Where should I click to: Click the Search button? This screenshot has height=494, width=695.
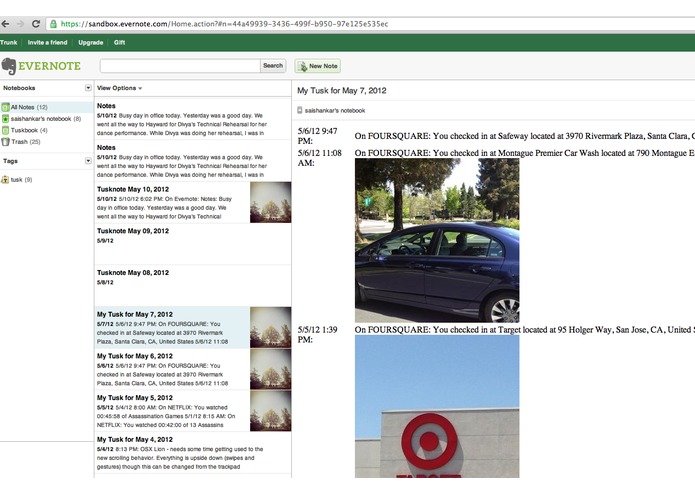[x=273, y=66]
